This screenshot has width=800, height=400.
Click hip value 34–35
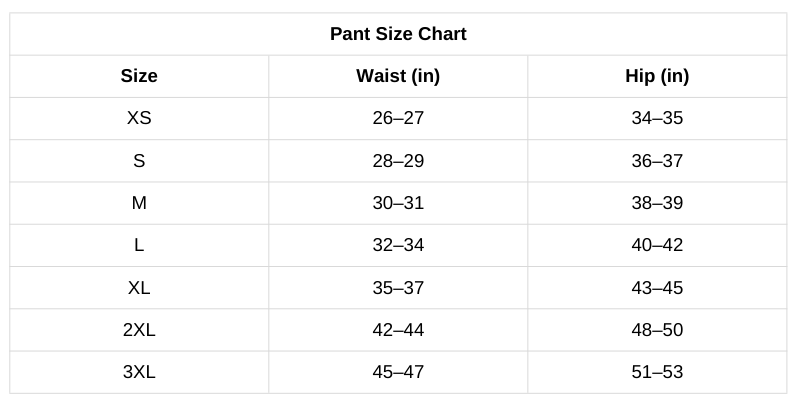pyautogui.click(x=657, y=118)
